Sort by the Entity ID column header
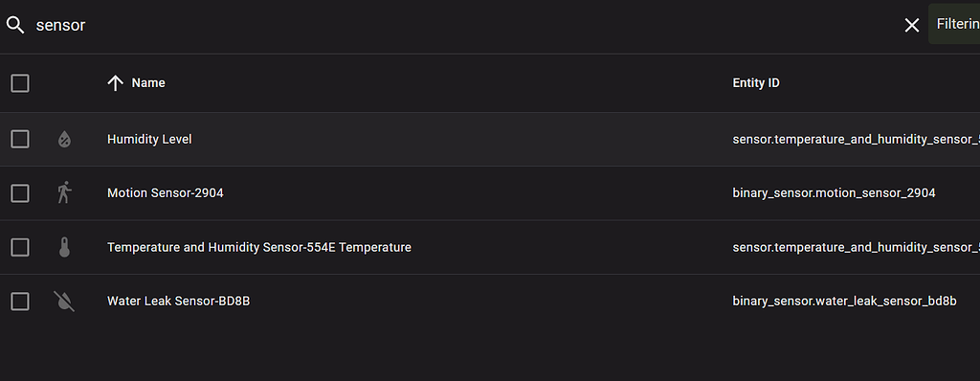Viewport: 980px width, 381px height. [x=756, y=83]
